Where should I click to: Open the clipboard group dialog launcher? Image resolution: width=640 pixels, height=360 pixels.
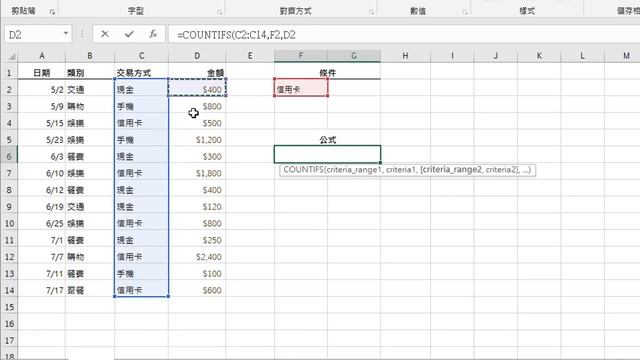point(52,12)
